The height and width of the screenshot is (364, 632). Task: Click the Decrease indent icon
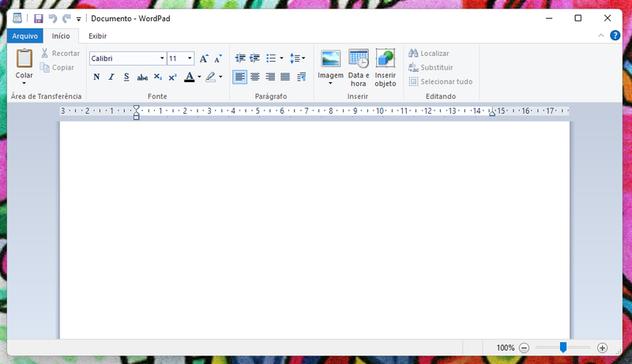click(x=240, y=58)
